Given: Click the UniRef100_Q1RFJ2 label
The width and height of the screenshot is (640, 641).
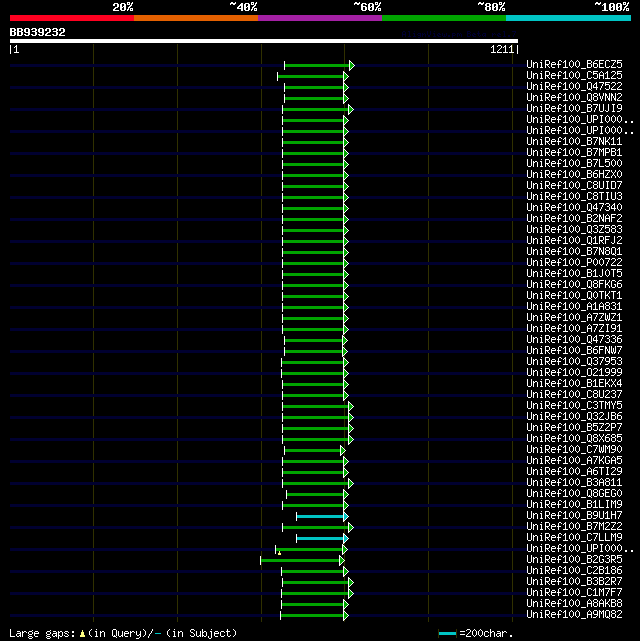Looking at the screenshot, I should tap(574, 240).
